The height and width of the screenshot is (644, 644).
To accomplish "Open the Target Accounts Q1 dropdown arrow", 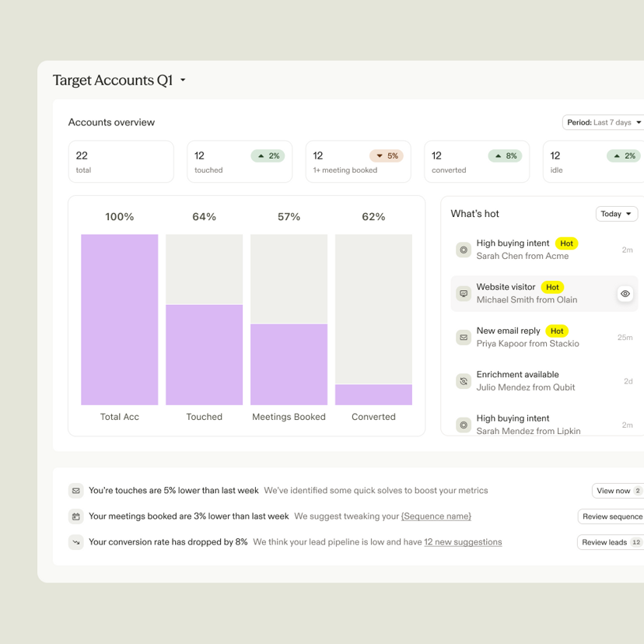I will pyautogui.click(x=183, y=80).
